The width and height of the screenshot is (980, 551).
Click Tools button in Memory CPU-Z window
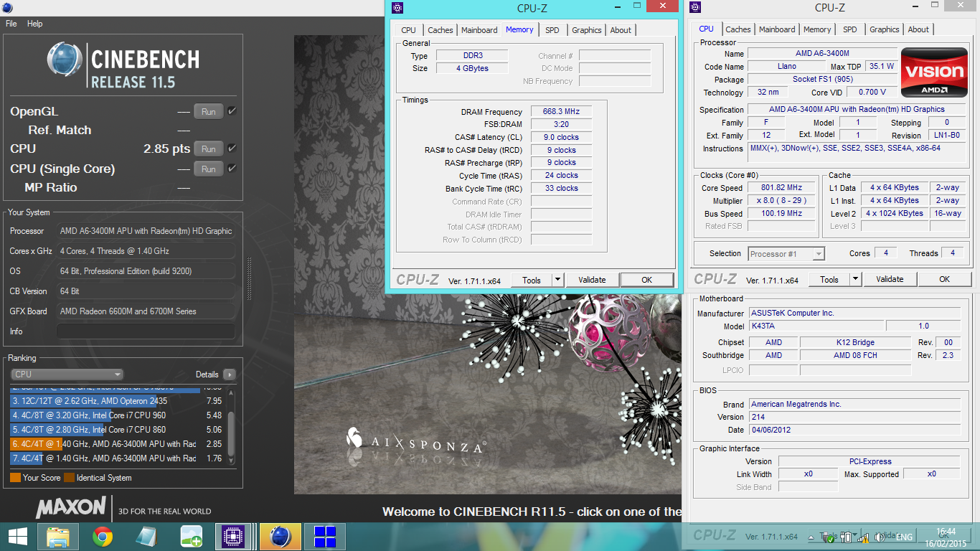[532, 280]
